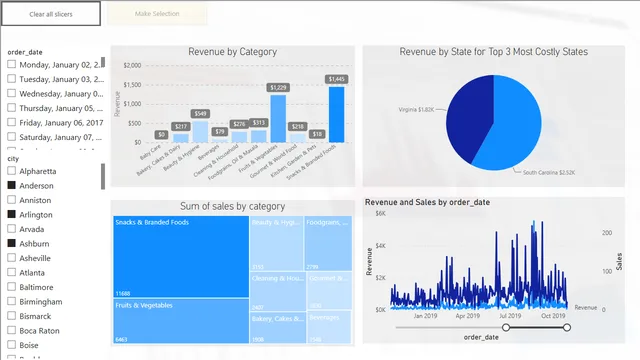Image resolution: width=640 pixels, height=360 pixels.
Task: Check the Anniston city checkbox
Action: tap(11, 200)
